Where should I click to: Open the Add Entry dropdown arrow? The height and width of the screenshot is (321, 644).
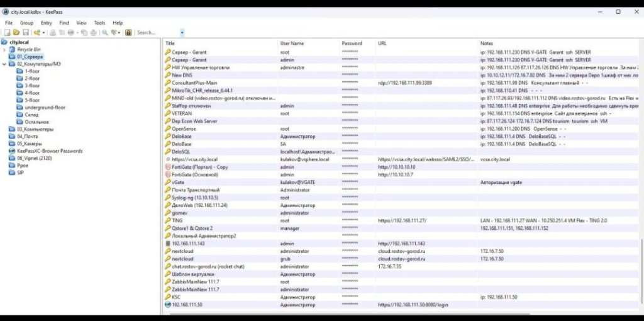[x=43, y=32]
